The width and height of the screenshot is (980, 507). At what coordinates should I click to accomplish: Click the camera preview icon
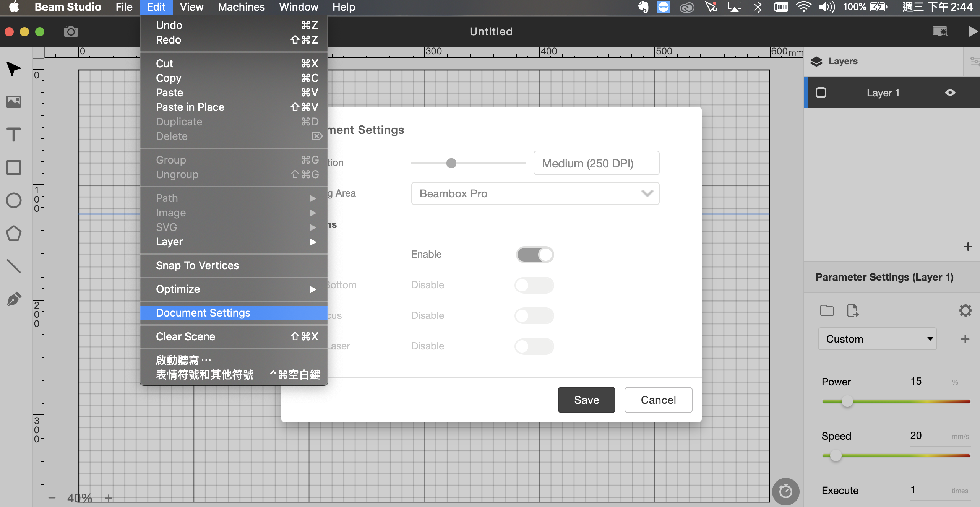71,31
